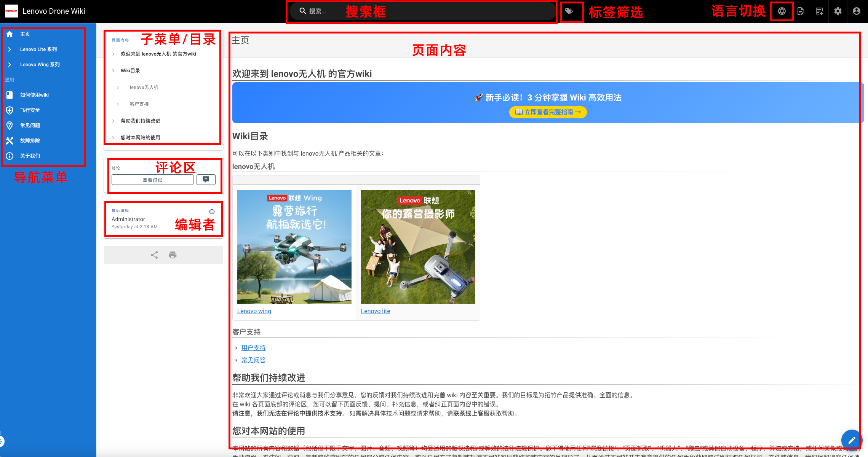
Task: Open the language switch globe icon
Action: (782, 11)
